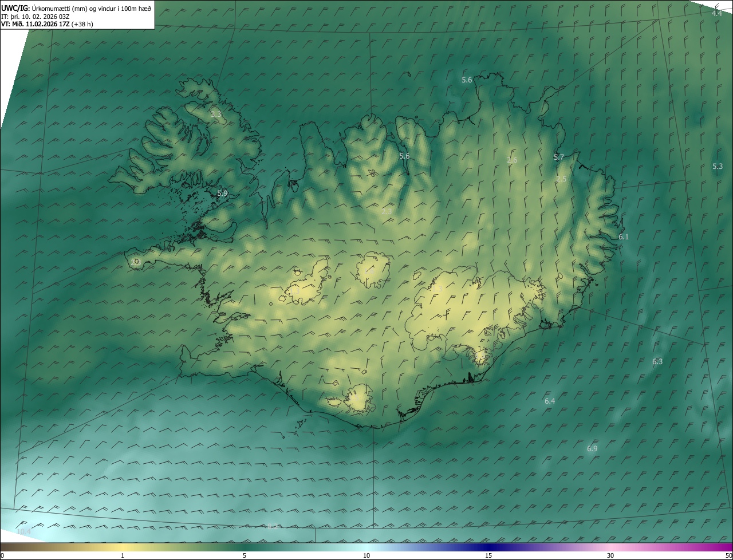Pick the 6.3 value label on the map
The height and width of the screenshot is (560, 733).
coord(657,361)
